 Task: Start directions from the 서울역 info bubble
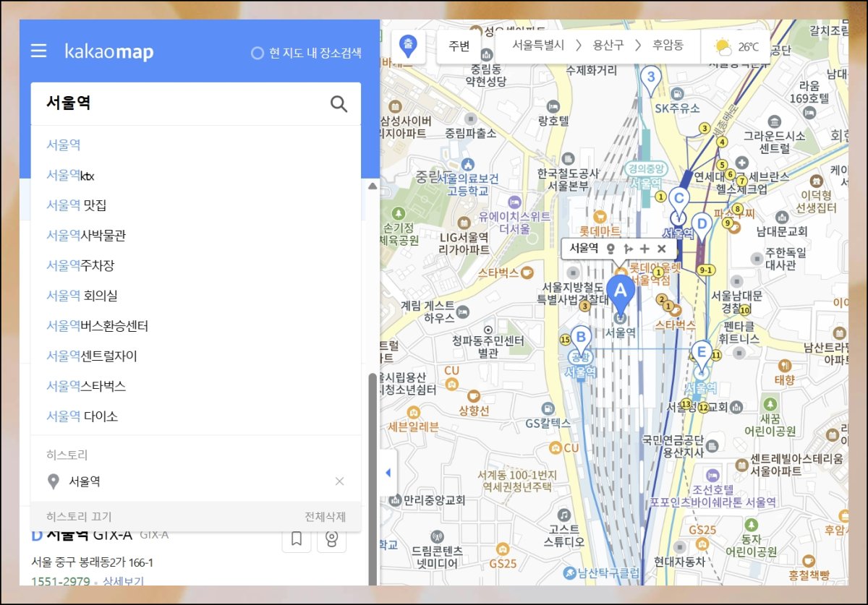[x=628, y=249]
